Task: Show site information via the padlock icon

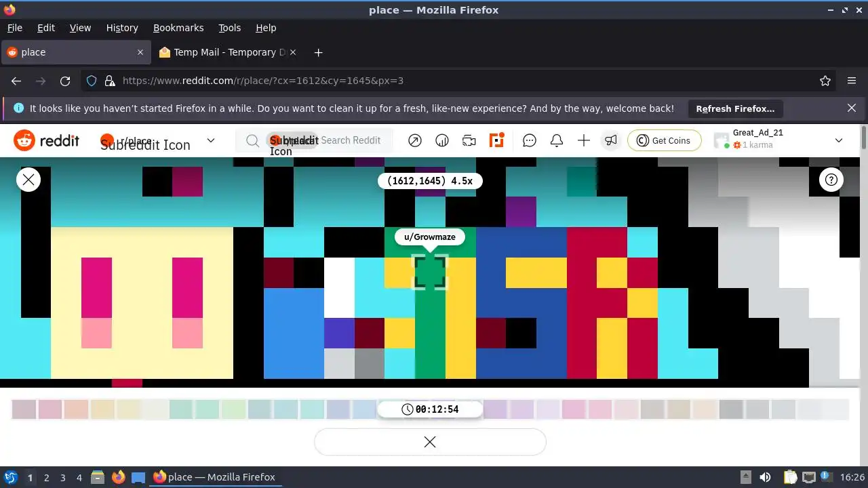Action: pos(109,81)
